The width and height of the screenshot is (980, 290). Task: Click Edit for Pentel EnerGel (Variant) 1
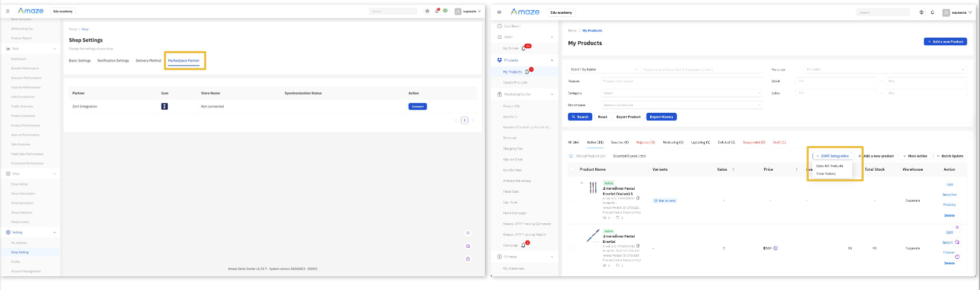click(950, 184)
